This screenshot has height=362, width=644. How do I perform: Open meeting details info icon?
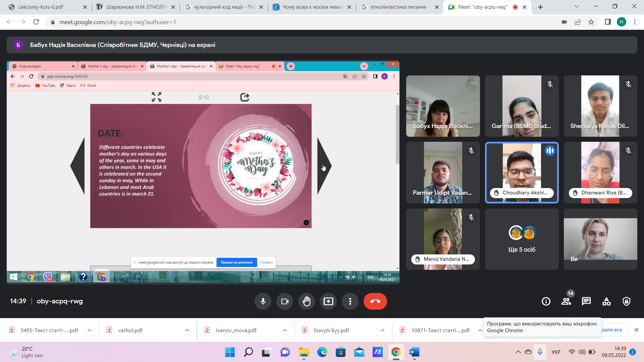pyautogui.click(x=546, y=301)
